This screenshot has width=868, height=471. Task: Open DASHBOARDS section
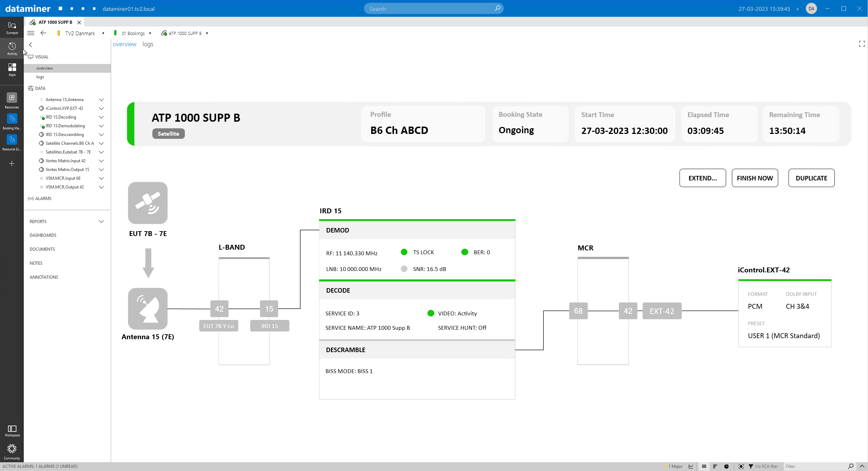point(43,235)
